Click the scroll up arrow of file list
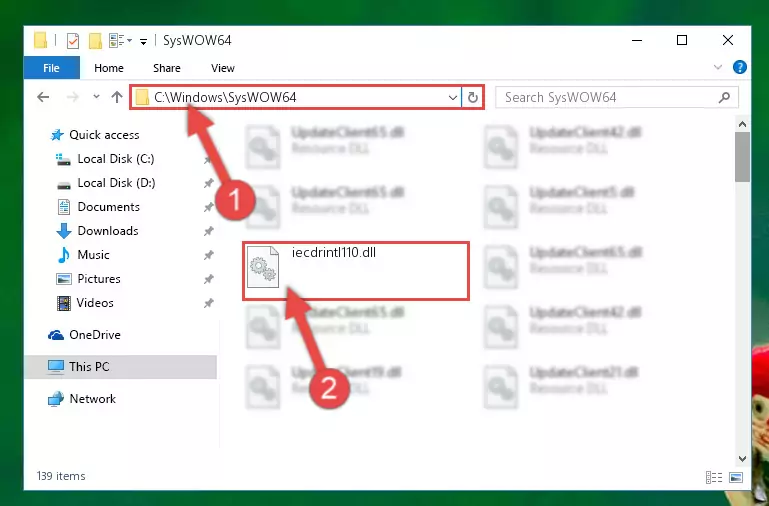 (x=743, y=125)
